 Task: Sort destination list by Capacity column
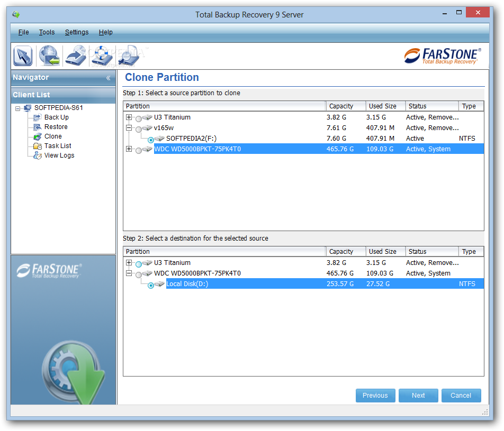(x=346, y=252)
